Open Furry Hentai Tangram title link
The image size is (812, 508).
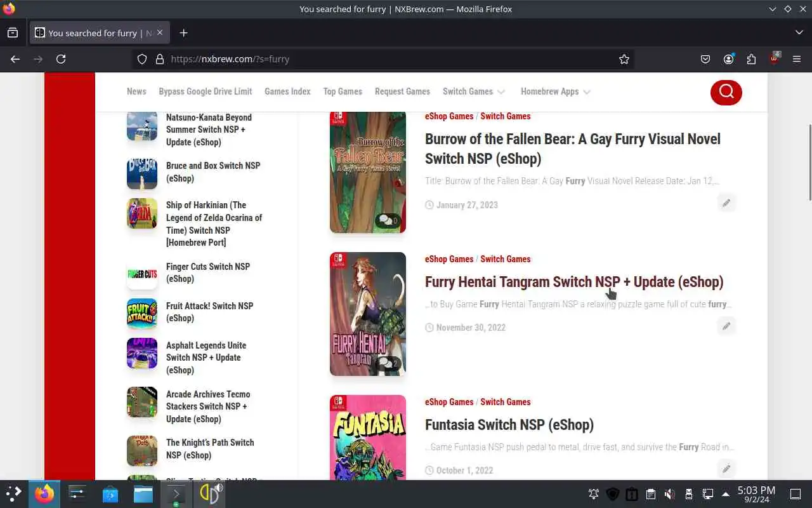(574, 282)
